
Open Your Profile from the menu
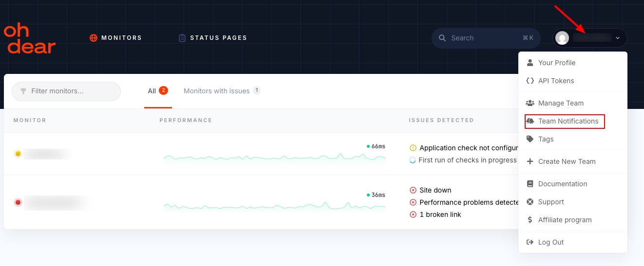(x=556, y=63)
